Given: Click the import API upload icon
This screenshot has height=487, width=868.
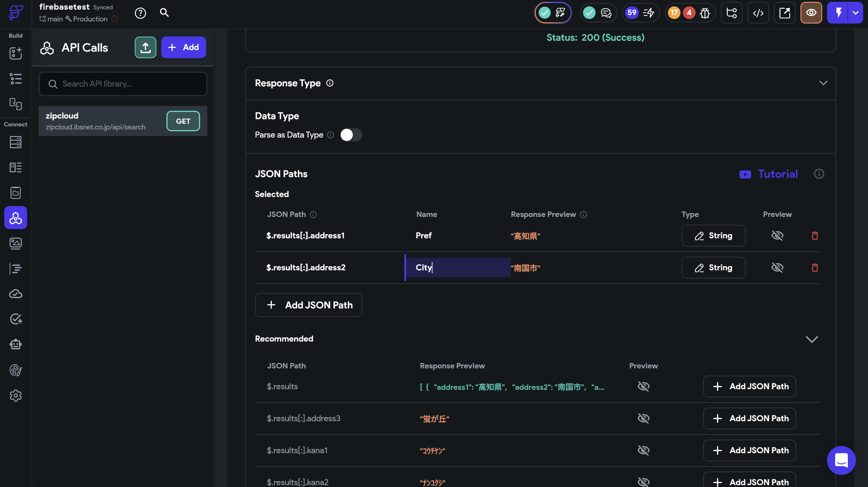Looking at the screenshot, I should [145, 47].
